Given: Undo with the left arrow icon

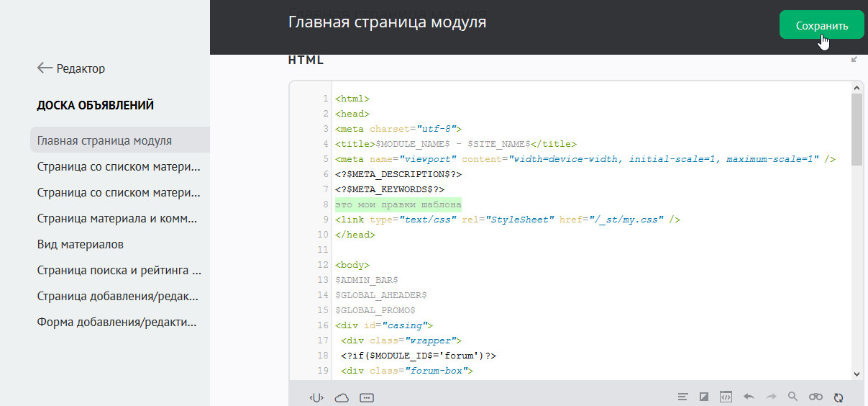Looking at the screenshot, I should [x=749, y=397].
